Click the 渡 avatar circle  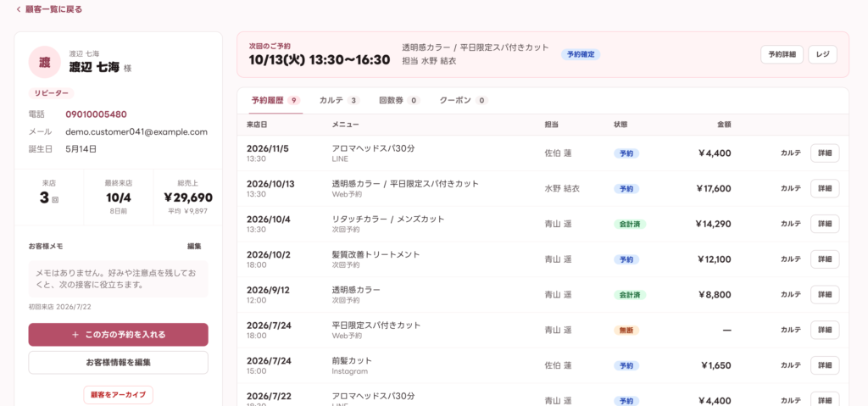(x=44, y=62)
